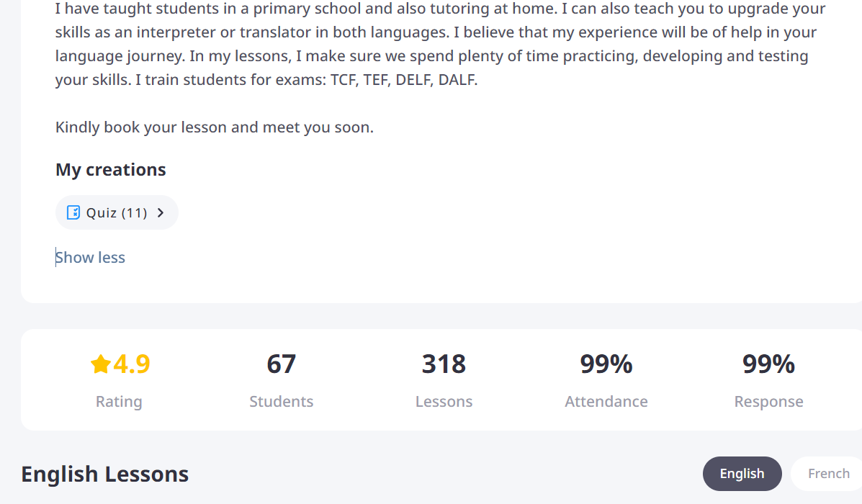The height and width of the screenshot is (504, 862).
Task: Select the Students stat label
Action: [281, 402]
